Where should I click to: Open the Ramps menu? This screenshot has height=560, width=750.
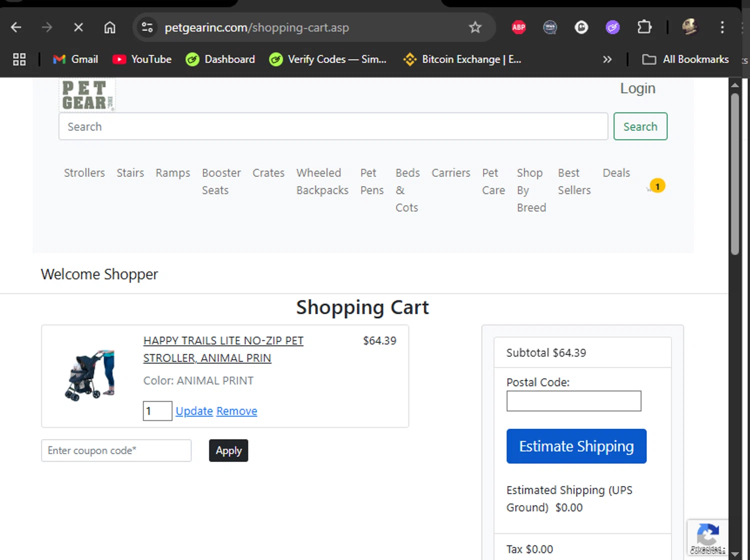coord(173,173)
